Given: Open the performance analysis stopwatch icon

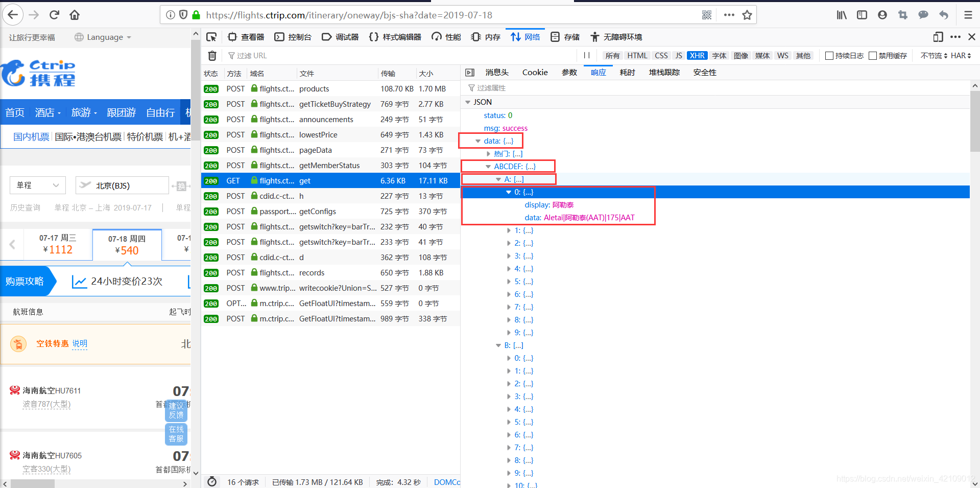Looking at the screenshot, I should pyautogui.click(x=212, y=482).
